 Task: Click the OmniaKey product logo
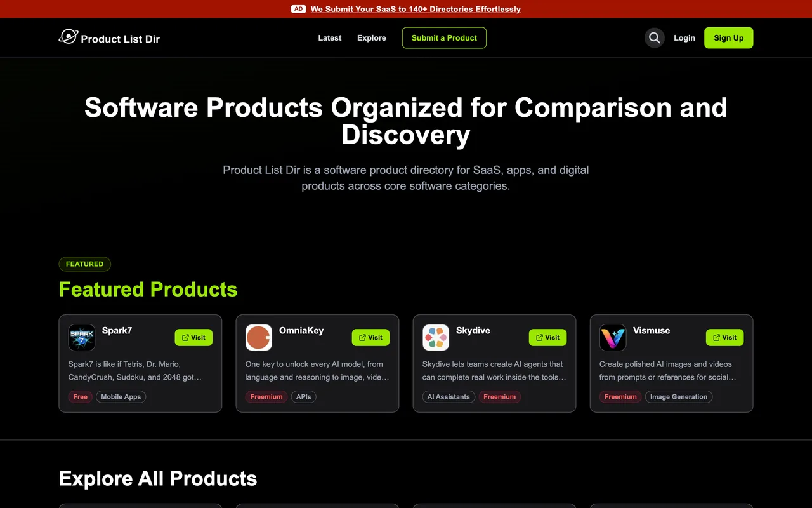click(259, 338)
